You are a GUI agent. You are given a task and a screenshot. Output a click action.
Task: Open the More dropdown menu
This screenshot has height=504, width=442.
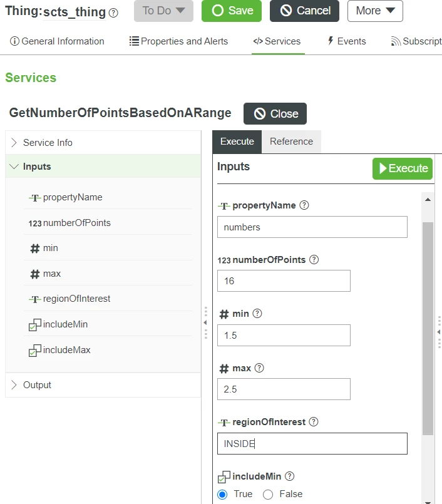coord(375,11)
